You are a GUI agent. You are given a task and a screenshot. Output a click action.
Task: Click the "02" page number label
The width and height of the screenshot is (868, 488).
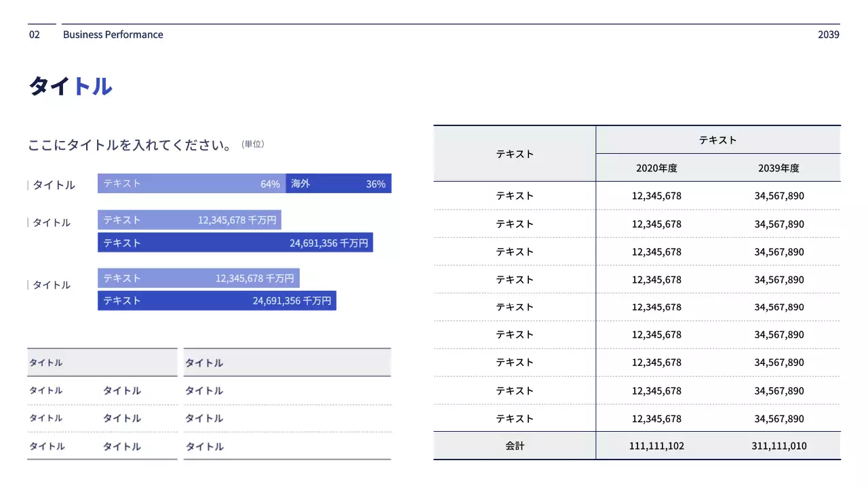pos(35,35)
